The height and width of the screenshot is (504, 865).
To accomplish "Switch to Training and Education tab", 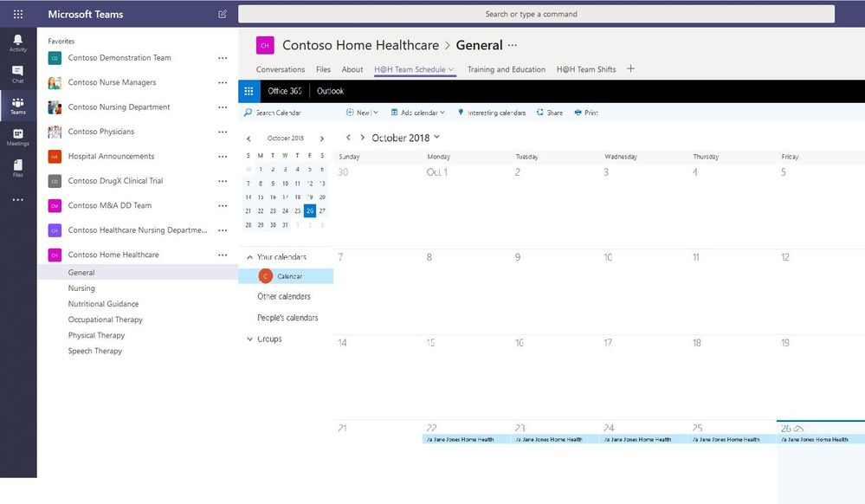I will (506, 69).
